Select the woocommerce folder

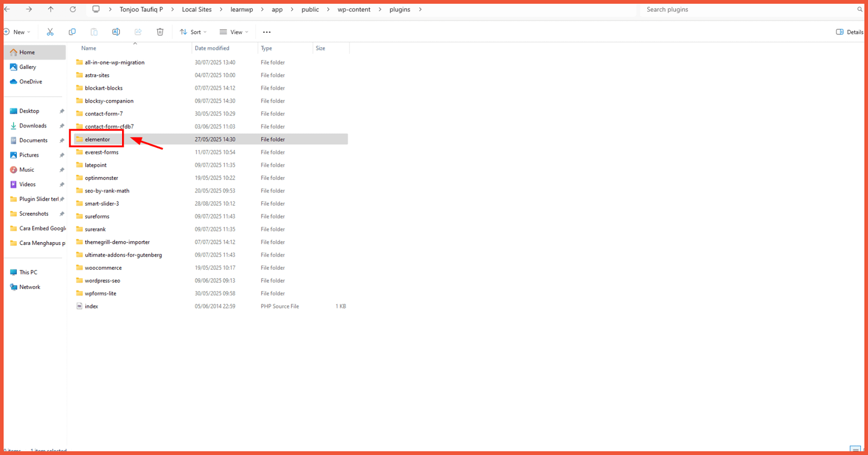tap(103, 268)
